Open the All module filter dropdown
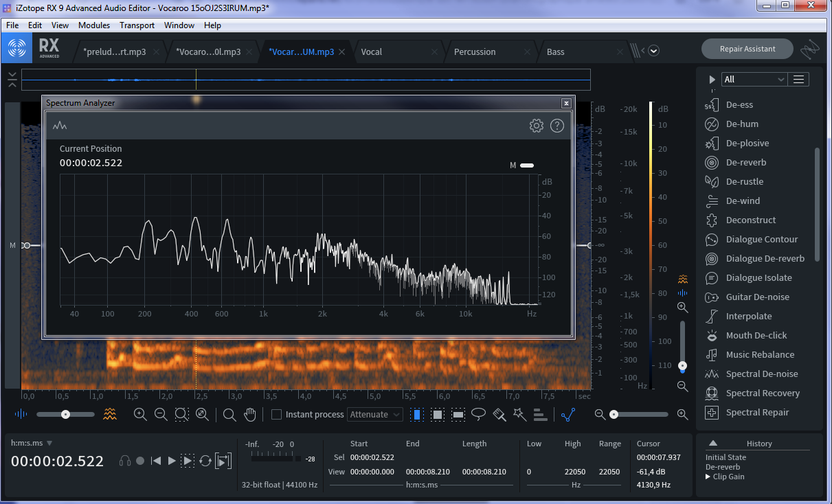832x504 pixels. point(754,80)
